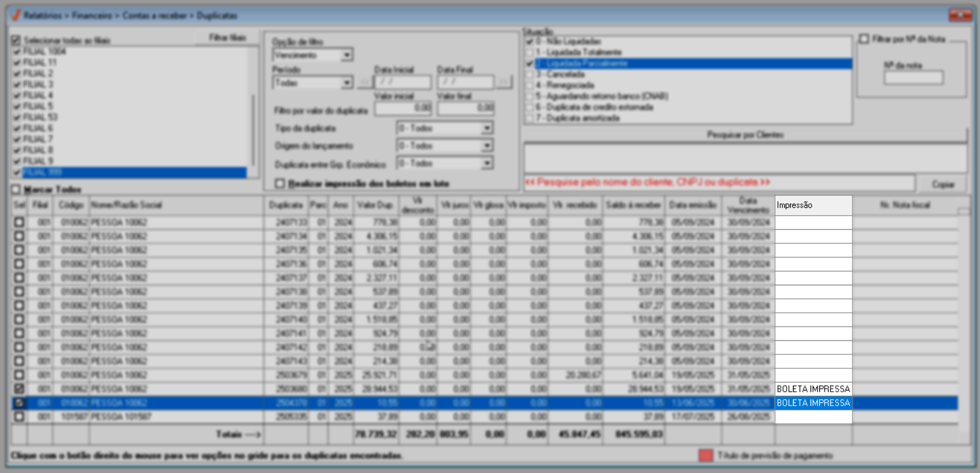The height and width of the screenshot is (473, 980).
Task: Click the selected row's 'BOLETA IMPRESSA' cell
Action: click(x=813, y=403)
